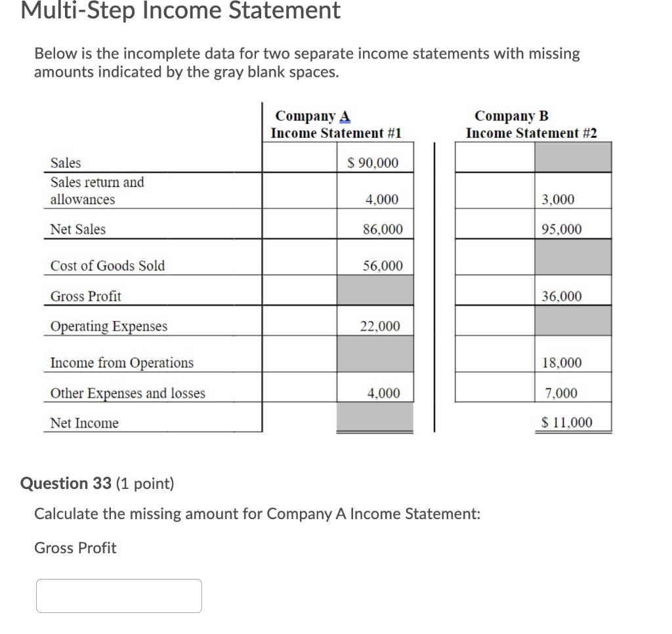Select the gray blank Sales cell for Company B

572,157
